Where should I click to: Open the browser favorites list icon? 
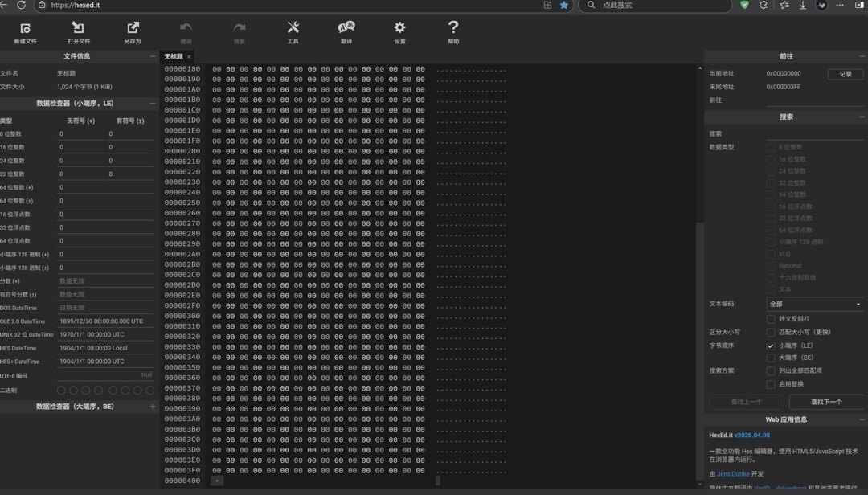(784, 5)
